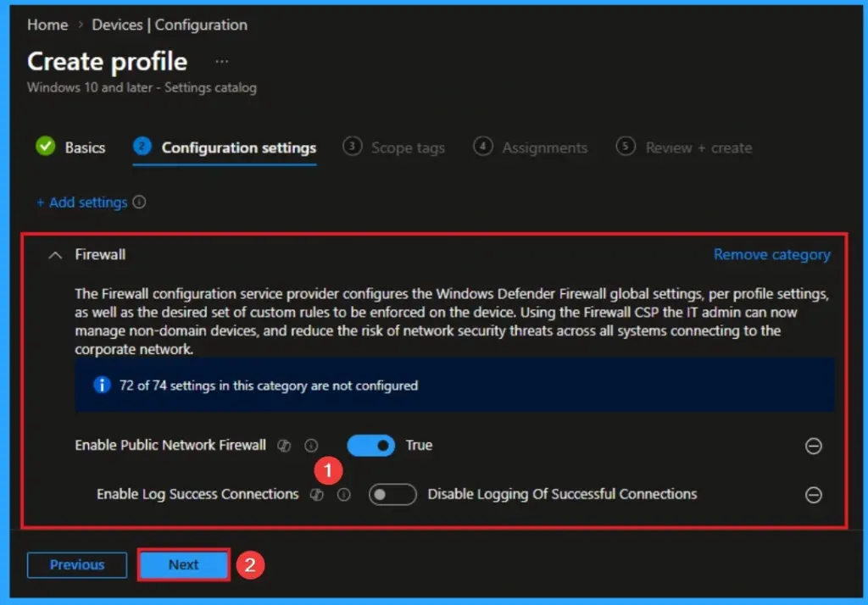Image resolution: width=868 pixels, height=605 pixels.
Task: Remove Enable Log Success Connections using its minus icon
Action: click(813, 494)
